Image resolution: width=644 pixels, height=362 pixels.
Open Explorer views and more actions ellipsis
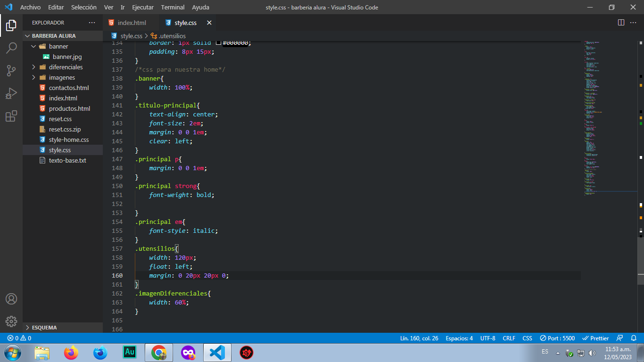click(x=92, y=23)
